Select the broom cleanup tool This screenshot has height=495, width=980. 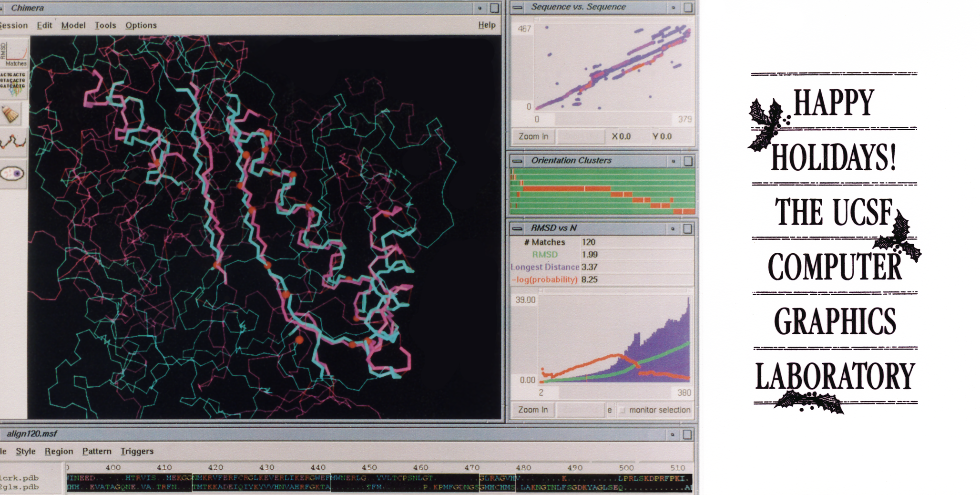click(x=11, y=114)
